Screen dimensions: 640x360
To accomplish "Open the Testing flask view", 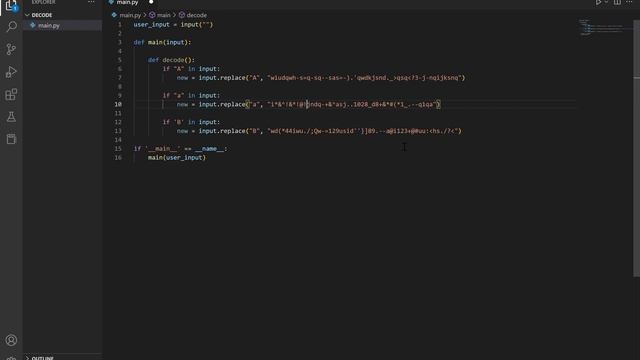I will (x=11, y=117).
